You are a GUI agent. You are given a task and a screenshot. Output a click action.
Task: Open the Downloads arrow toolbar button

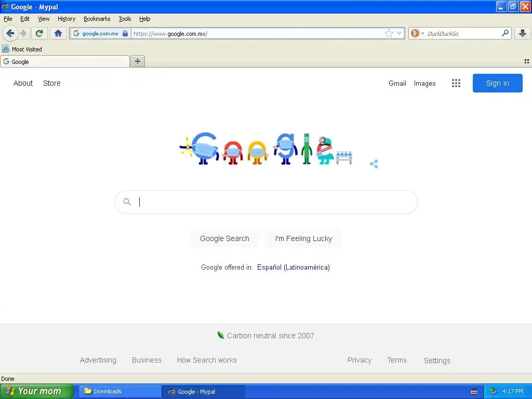pos(523,33)
